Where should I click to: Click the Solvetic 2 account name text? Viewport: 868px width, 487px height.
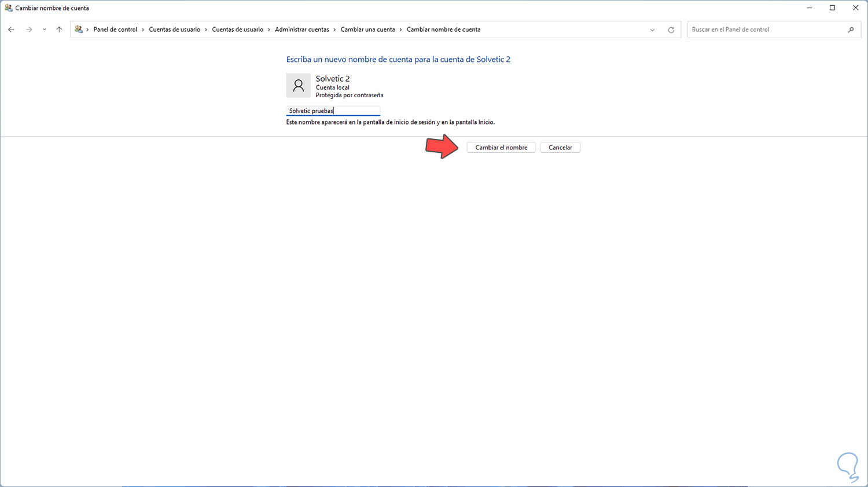coord(333,79)
